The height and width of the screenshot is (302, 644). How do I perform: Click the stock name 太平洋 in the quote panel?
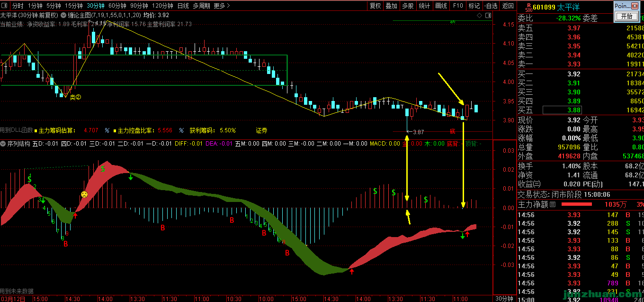(569, 7)
